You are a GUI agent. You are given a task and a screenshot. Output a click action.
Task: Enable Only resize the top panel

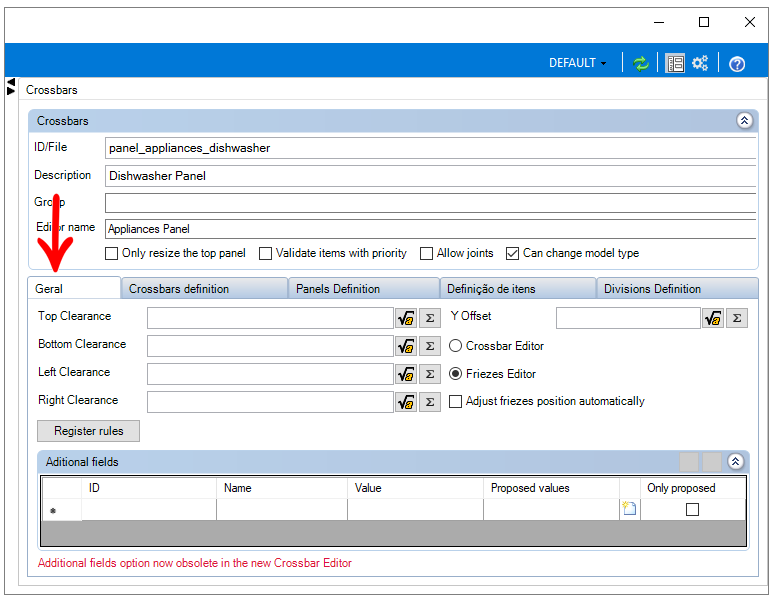(x=112, y=253)
